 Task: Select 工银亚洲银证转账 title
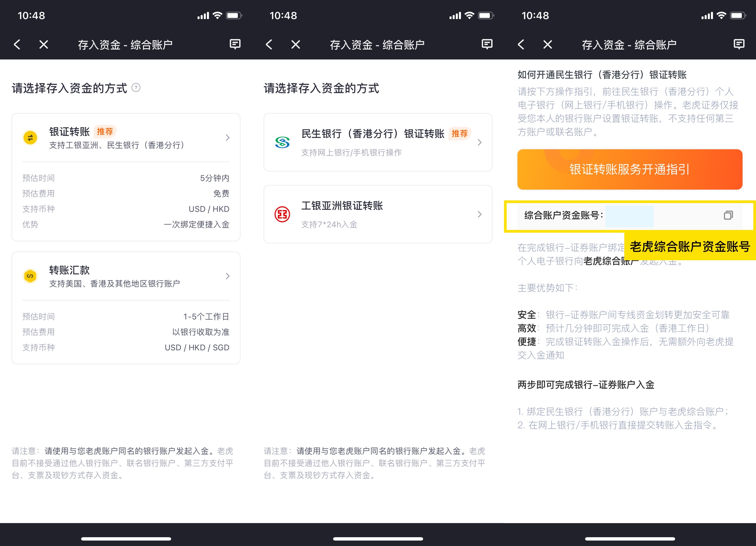342,205
